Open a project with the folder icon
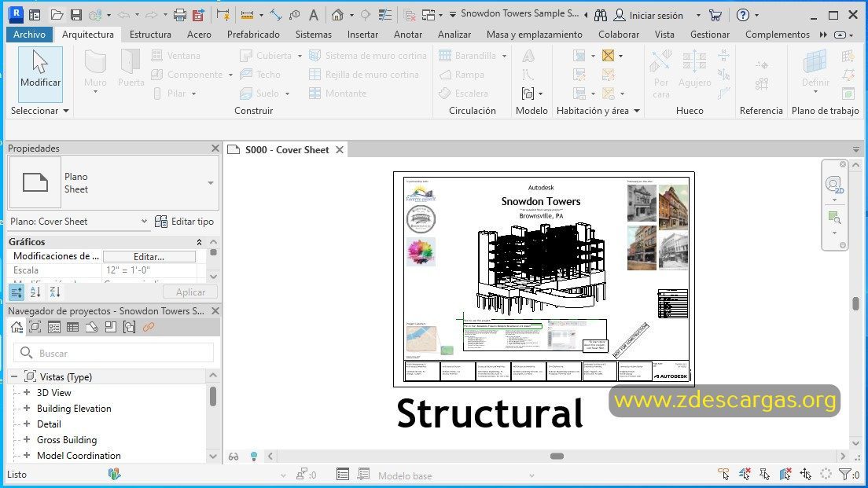The width and height of the screenshot is (868, 488). [57, 15]
